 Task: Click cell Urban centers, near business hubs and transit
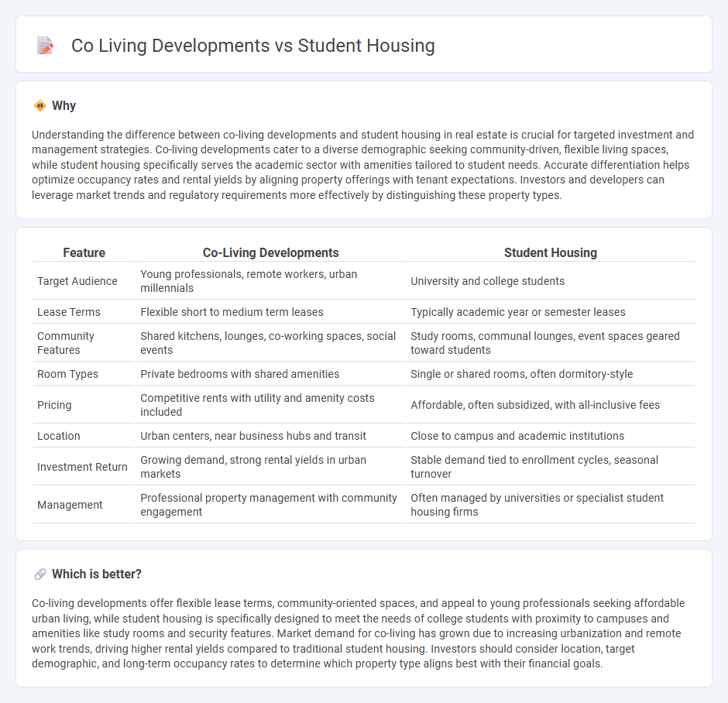271,436
